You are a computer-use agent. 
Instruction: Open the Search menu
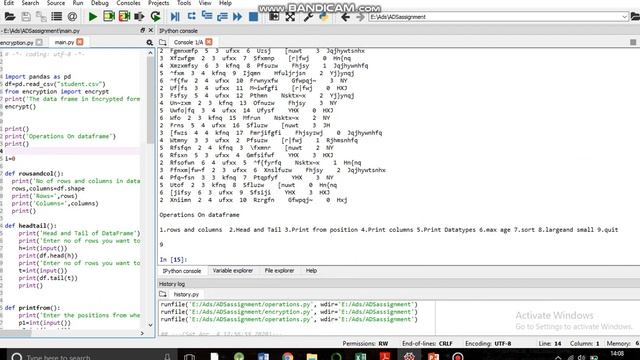point(30,3)
